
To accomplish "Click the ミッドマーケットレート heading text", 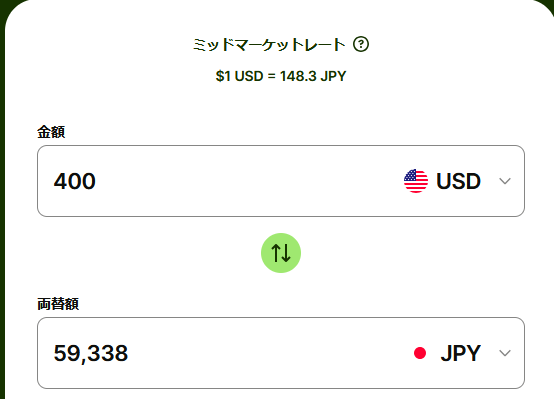I will pos(269,45).
